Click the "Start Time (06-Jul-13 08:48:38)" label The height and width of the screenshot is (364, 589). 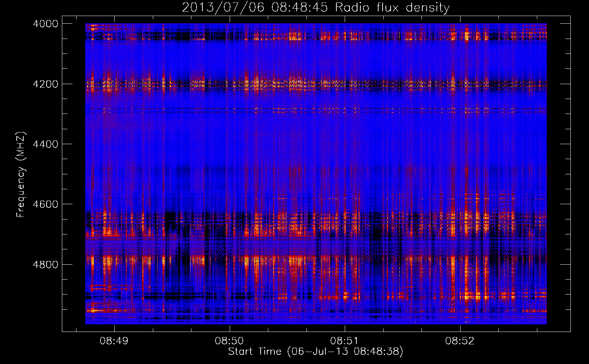pos(316,352)
